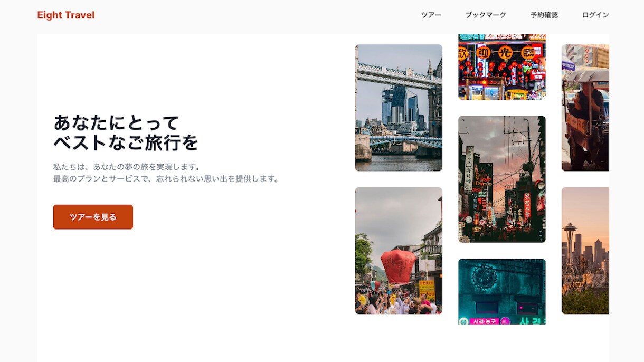Select the red sky lantern photo

coord(399,251)
